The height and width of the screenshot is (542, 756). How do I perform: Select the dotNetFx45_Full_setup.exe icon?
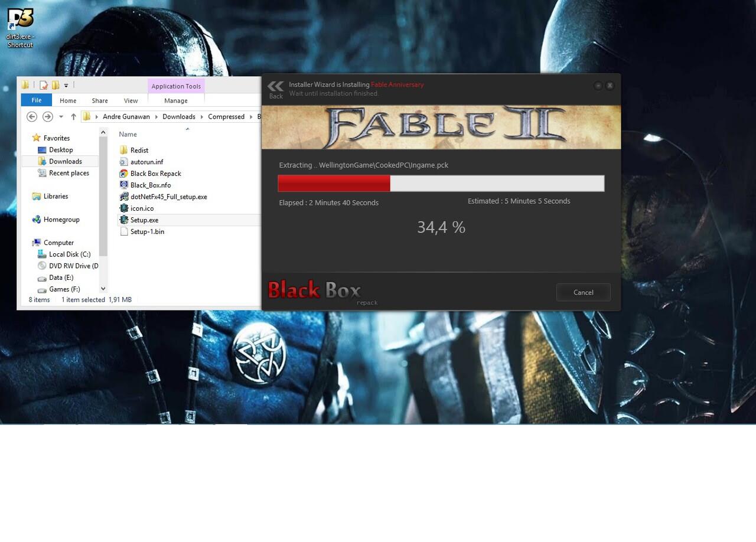point(123,197)
